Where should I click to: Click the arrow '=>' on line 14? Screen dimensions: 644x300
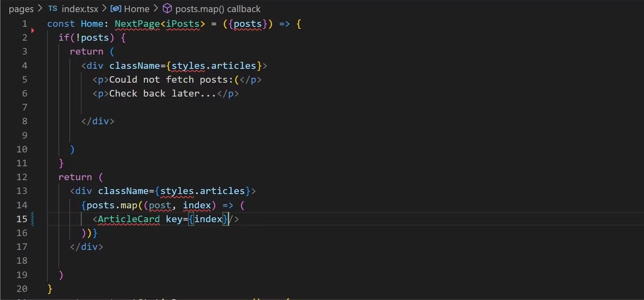coord(228,205)
